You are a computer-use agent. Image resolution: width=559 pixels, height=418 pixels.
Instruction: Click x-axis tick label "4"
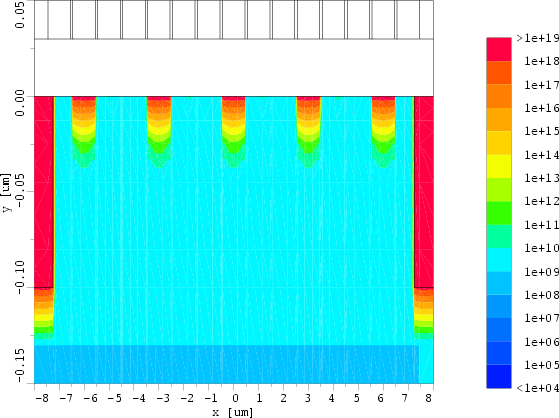[x=332, y=398]
